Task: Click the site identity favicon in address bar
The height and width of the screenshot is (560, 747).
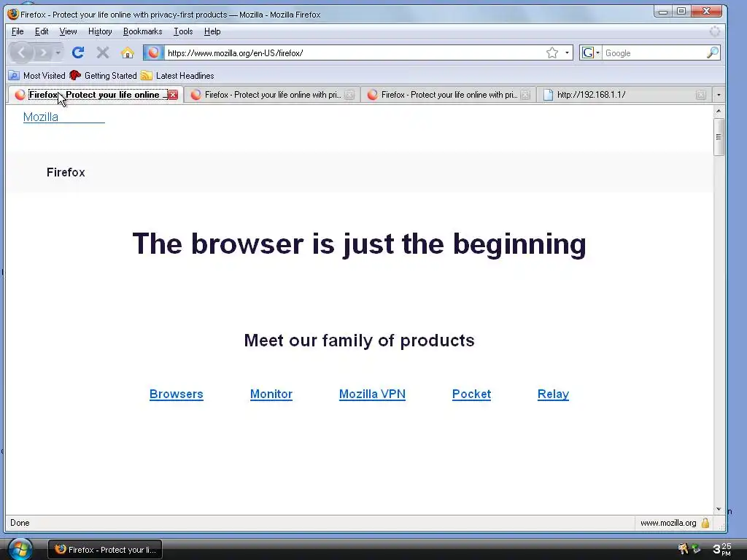Action: click(x=153, y=52)
